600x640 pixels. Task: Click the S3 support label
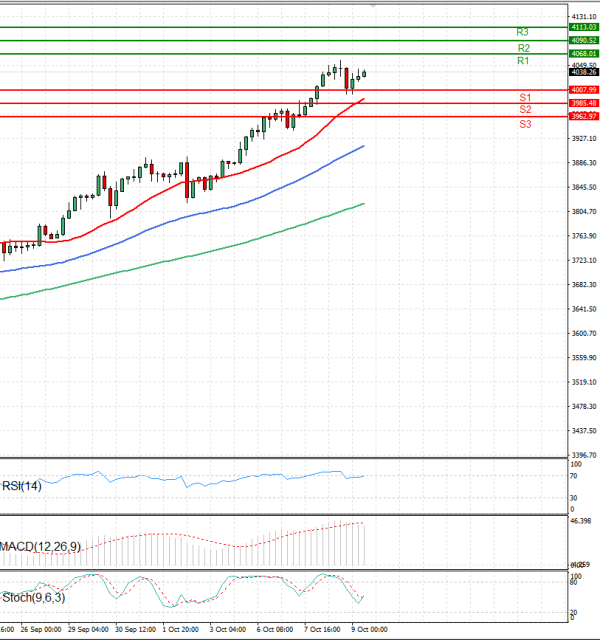(x=525, y=123)
